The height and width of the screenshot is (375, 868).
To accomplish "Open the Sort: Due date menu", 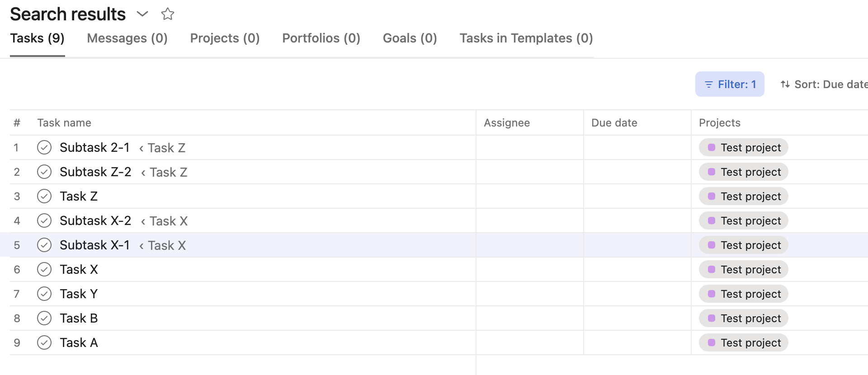I will 824,84.
